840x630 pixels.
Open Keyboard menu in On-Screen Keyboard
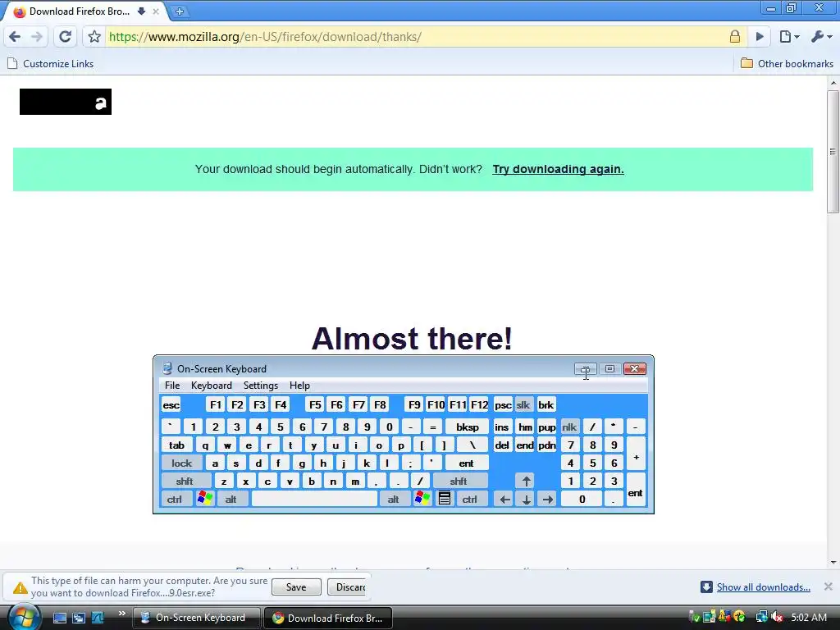[x=211, y=386]
